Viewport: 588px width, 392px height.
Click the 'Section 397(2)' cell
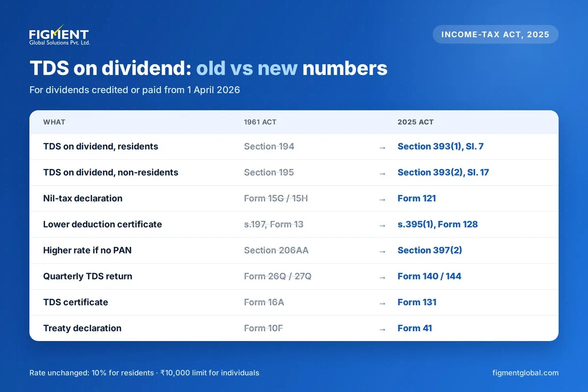[x=430, y=250]
